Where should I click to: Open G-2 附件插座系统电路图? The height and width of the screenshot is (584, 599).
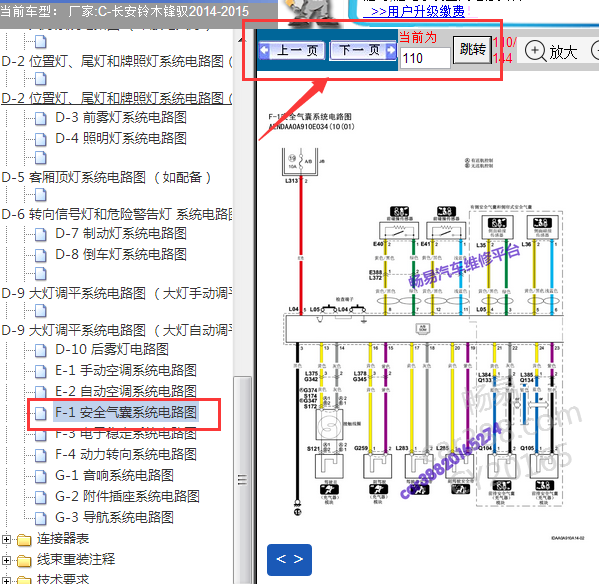pos(127,497)
